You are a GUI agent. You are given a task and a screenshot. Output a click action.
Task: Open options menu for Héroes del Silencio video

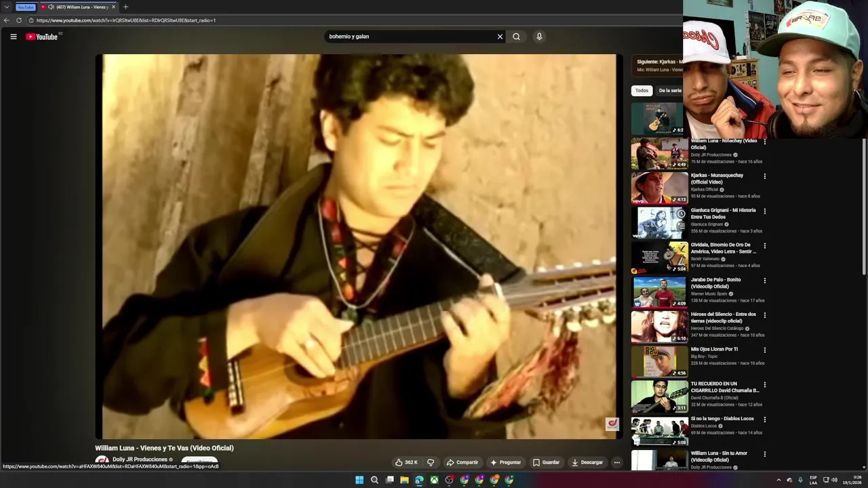click(x=764, y=315)
